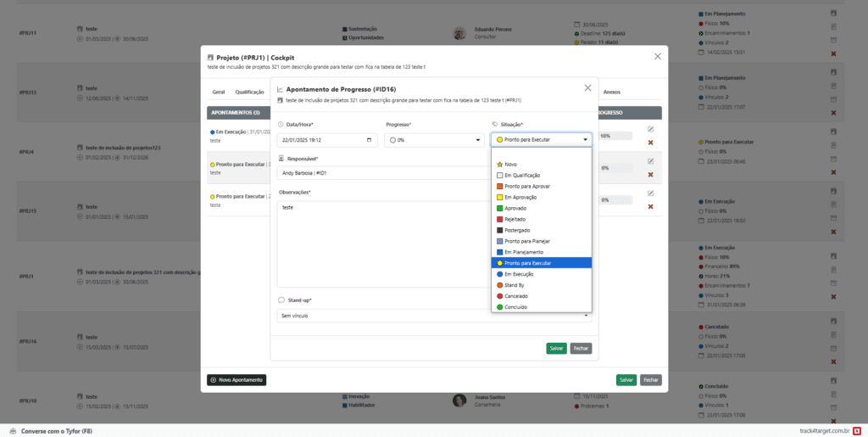The width and height of the screenshot is (868, 437).
Task: Choose Em Execução in the status list
Action: click(x=519, y=274)
